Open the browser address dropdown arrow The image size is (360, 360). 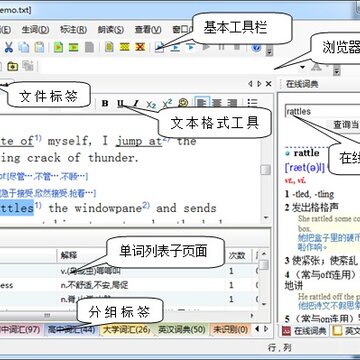click(303, 68)
